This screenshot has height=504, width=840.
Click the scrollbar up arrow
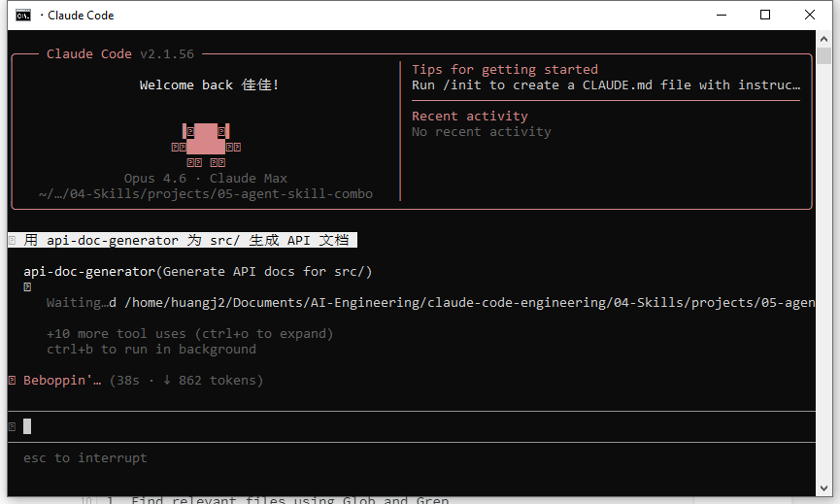click(823, 39)
